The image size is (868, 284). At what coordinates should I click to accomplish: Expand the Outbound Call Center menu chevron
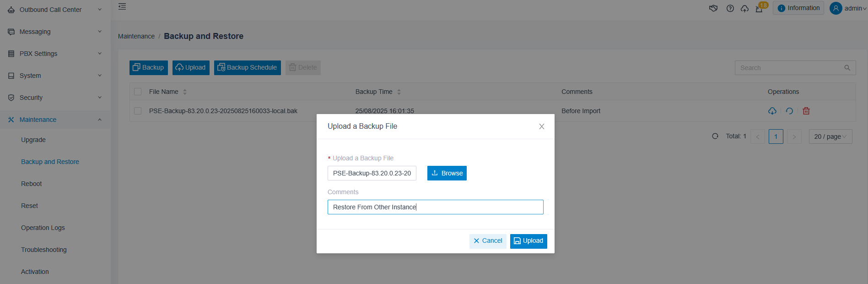pyautogui.click(x=100, y=10)
